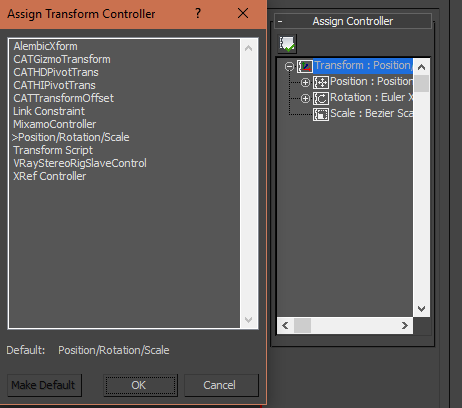Click controller list scroll up arrow

(248, 48)
